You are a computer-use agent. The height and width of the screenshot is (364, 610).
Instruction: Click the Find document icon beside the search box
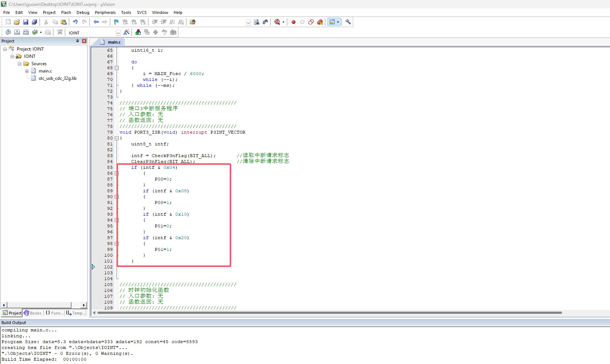pyautogui.click(x=256, y=22)
